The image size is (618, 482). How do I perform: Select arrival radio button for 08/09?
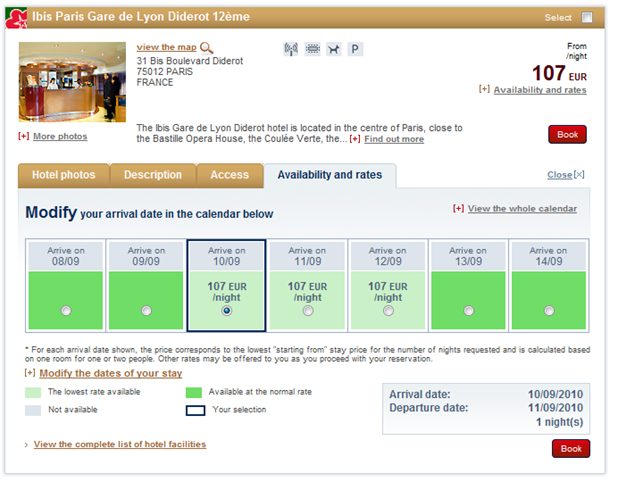(66, 311)
